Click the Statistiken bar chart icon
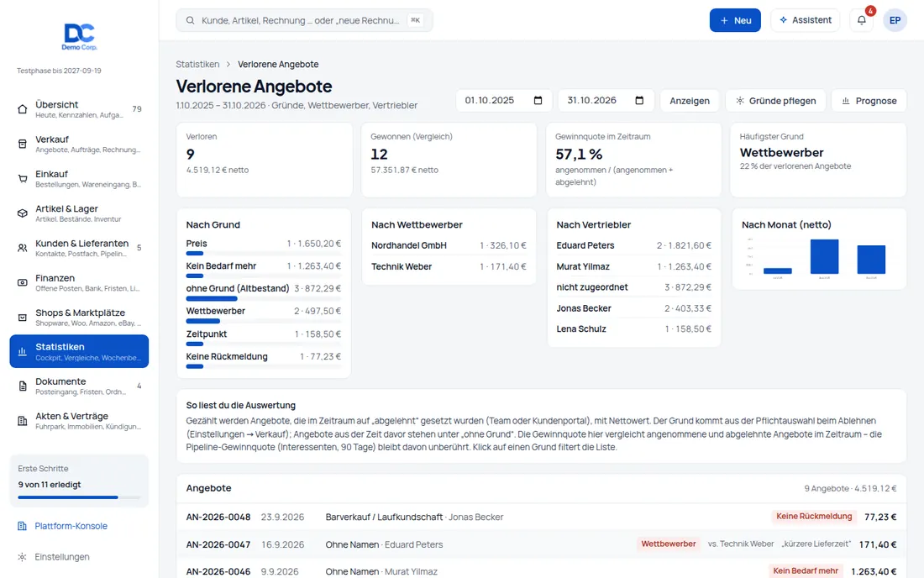This screenshot has width=924, height=578. pyautogui.click(x=23, y=352)
